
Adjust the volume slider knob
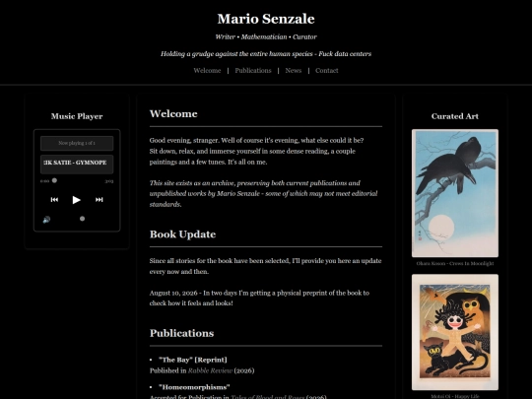(82, 219)
